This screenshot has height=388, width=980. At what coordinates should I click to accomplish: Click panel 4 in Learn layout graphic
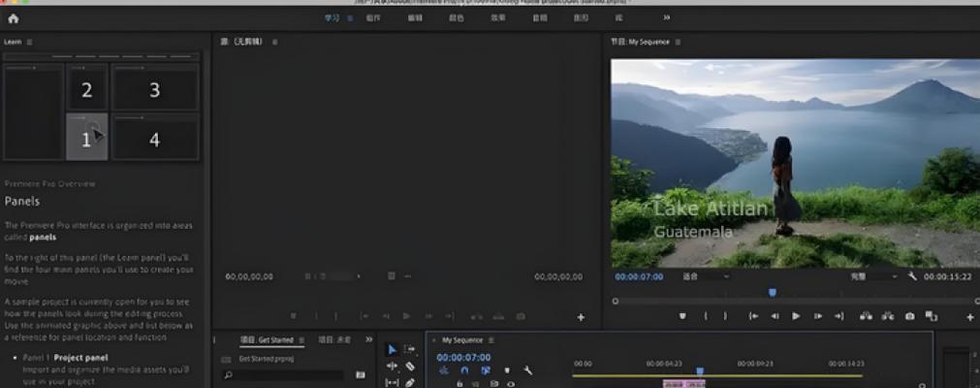(x=155, y=137)
